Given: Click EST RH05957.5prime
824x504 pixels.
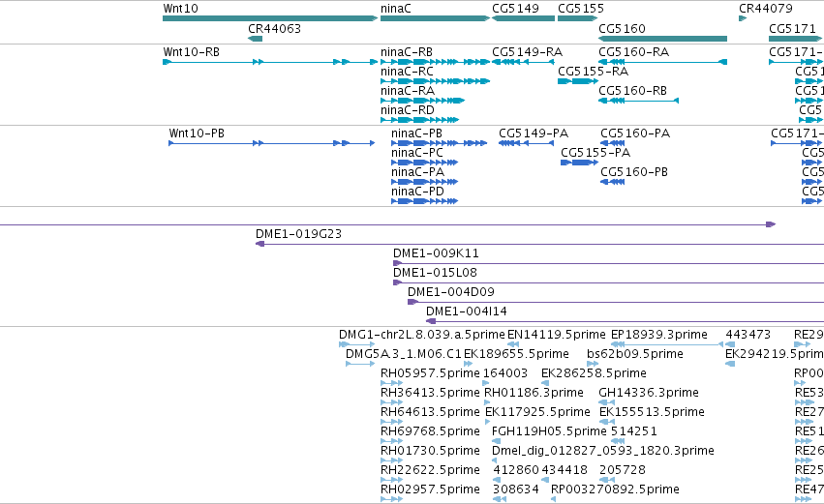Looking at the screenshot, I should pyautogui.click(x=391, y=383).
